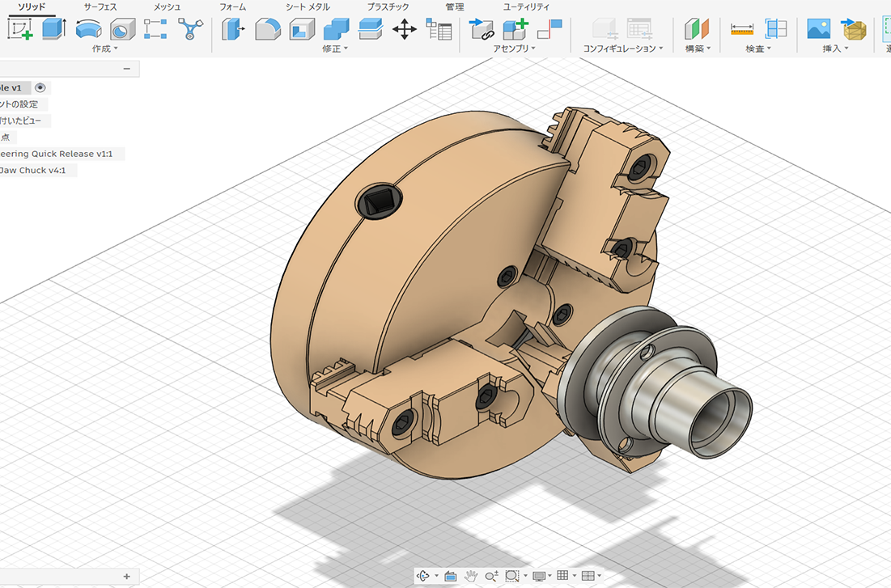The width and height of the screenshot is (891, 588).
Task: Click the Measure ruler icon
Action: click(741, 30)
